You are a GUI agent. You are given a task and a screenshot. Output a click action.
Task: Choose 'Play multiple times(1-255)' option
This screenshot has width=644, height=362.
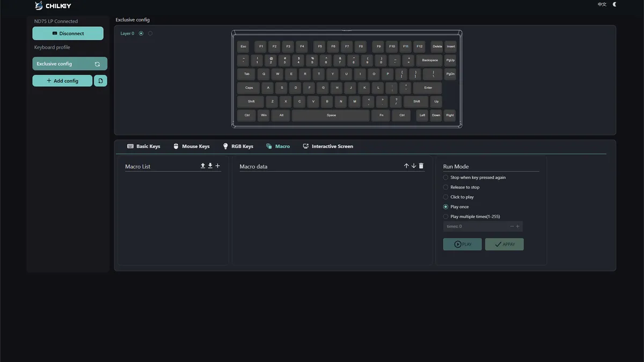[445, 217]
